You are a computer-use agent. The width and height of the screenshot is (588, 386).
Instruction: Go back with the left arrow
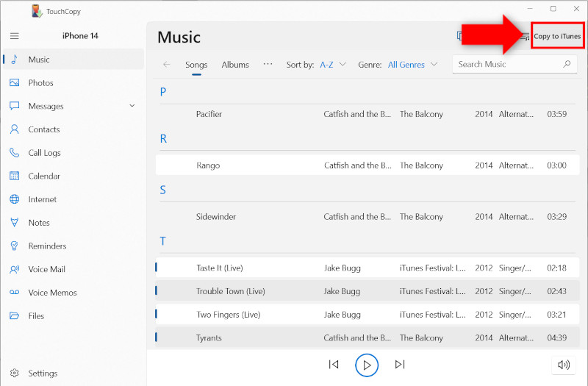pos(167,65)
